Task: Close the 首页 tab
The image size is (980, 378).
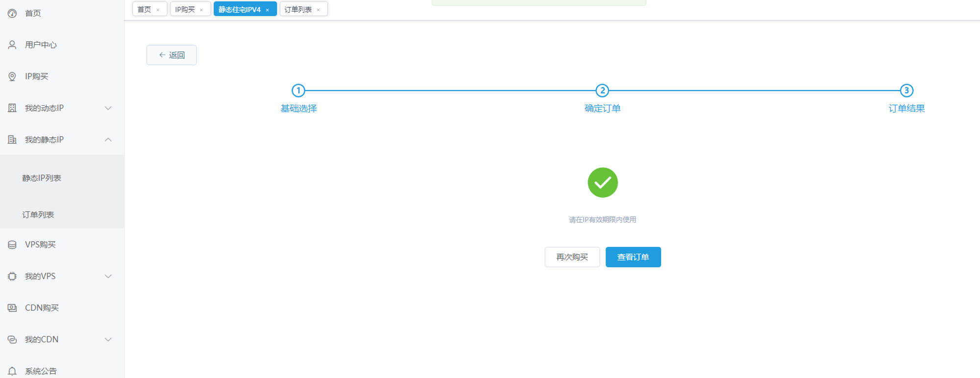Action: [x=158, y=10]
